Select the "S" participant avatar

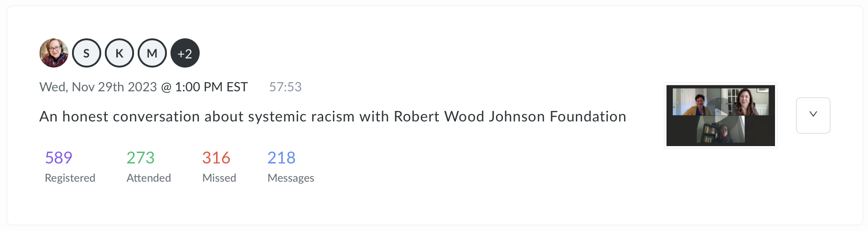(87, 53)
